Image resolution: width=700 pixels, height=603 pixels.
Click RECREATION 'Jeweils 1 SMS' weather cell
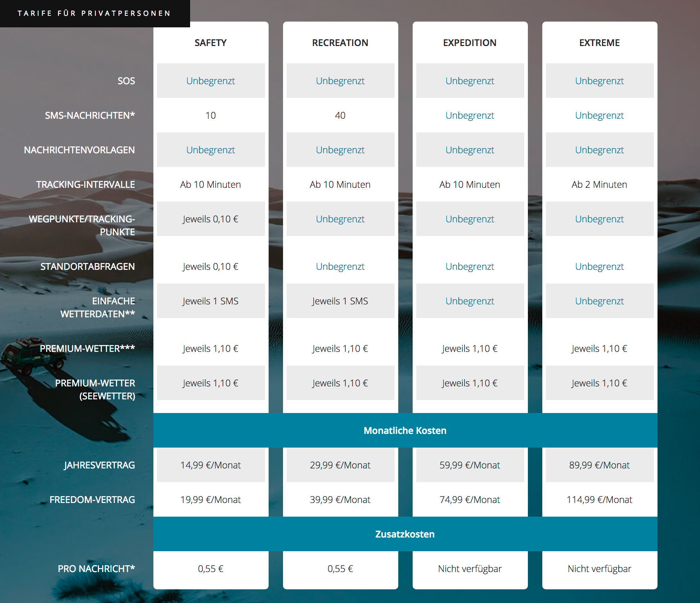pos(340,301)
